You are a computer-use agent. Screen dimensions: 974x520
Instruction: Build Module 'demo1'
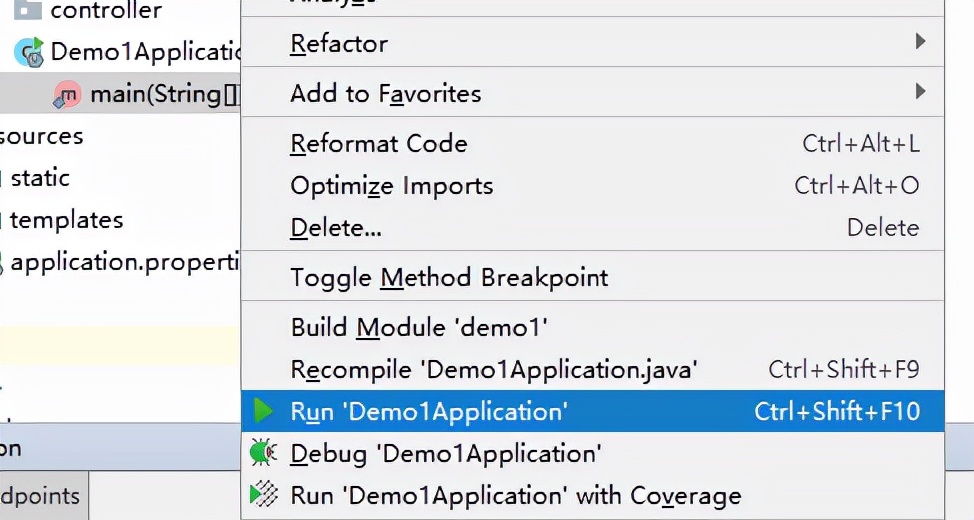pyautogui.click(x=419, y=327)
